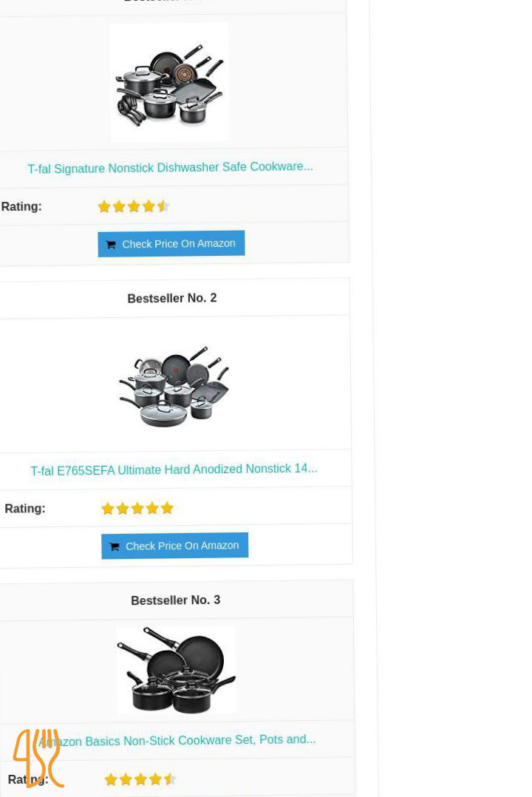Click the T-fal Signature cookware set product image
This screenshot has width=532, height=797.
[x=169, y=82]
